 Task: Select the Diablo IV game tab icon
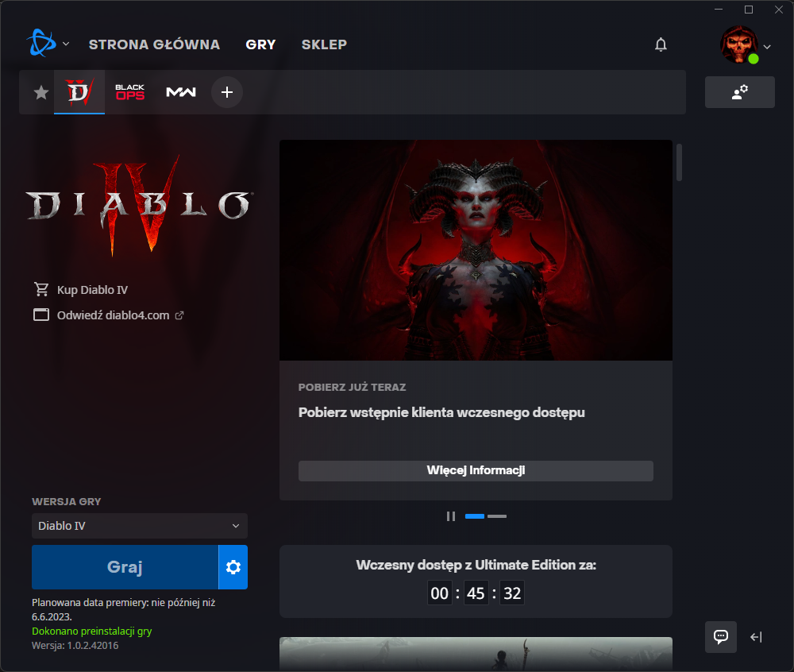click(79, 92)
